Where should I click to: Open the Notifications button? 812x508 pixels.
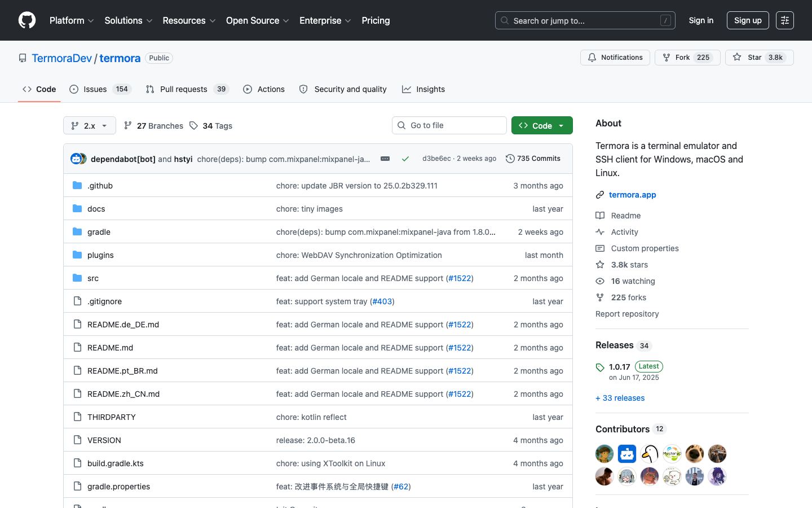[x=615, y=58]
